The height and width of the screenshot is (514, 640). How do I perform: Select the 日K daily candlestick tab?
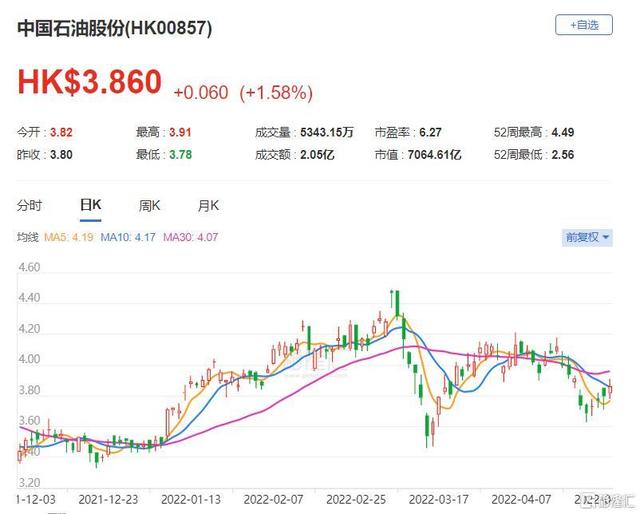tap(91, 205)
